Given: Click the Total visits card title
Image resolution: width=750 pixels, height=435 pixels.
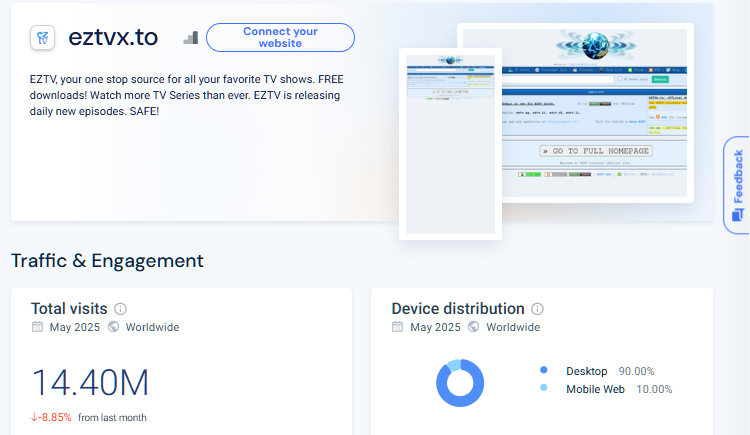Looking at the screenshot, I should tap(69, 309).
